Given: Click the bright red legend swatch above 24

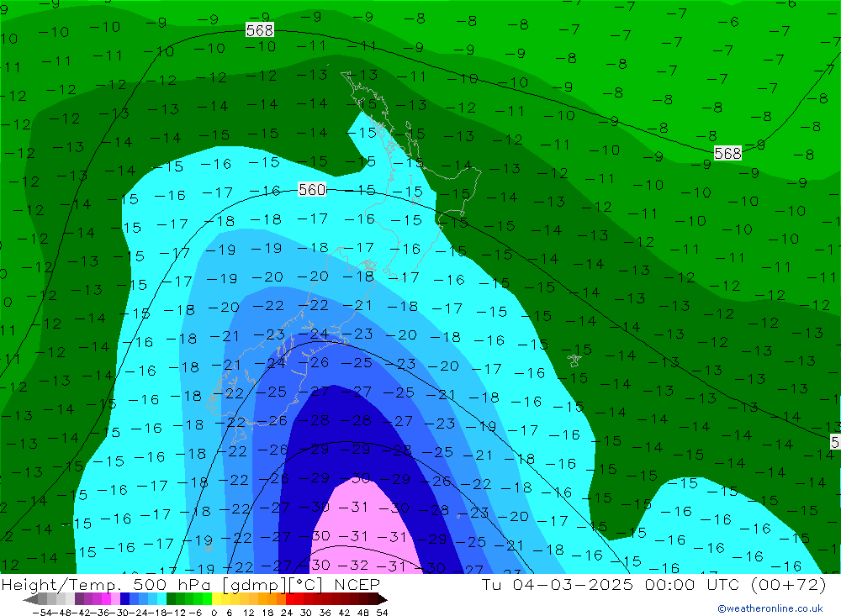Looking at the screenshot, I should coord(289,599).
